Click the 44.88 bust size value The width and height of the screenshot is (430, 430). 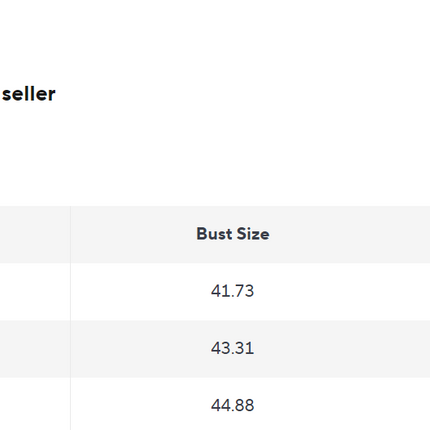point(232,405)
